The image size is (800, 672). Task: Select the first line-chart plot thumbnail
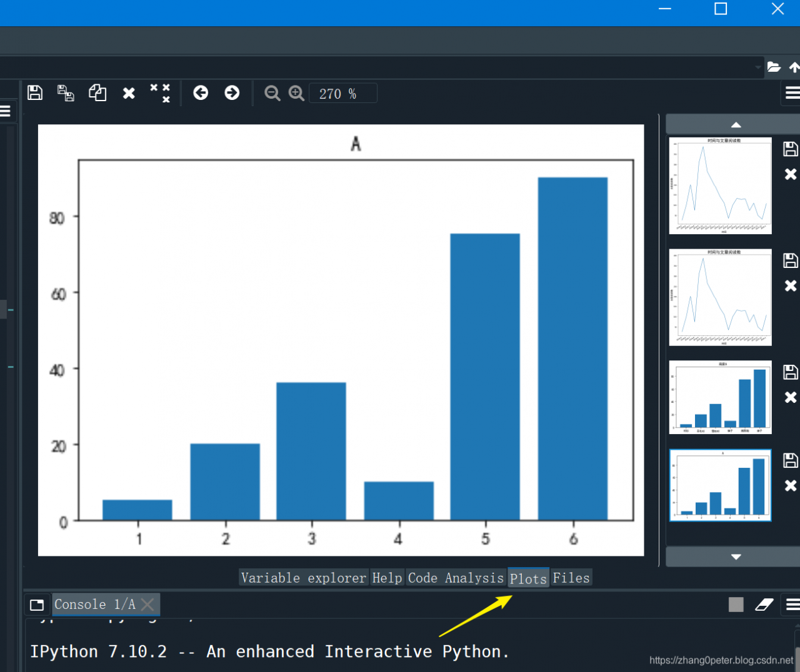(720, 185)
